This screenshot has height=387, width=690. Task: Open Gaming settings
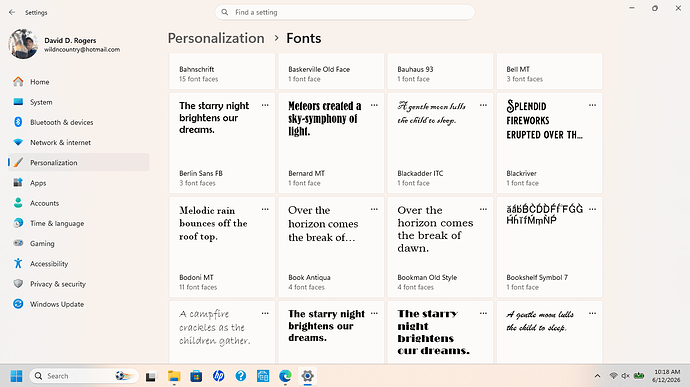tap(79, 243)
